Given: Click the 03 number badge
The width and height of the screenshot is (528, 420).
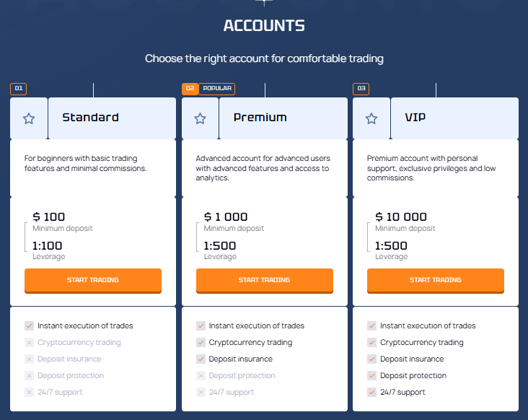Looking at the screenshot, I should (361, 89).
